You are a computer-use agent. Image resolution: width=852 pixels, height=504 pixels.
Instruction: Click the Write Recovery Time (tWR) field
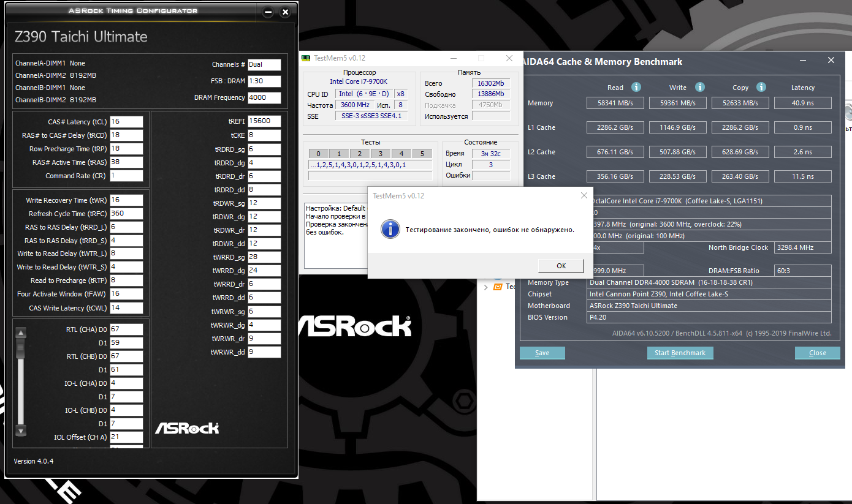126,200
